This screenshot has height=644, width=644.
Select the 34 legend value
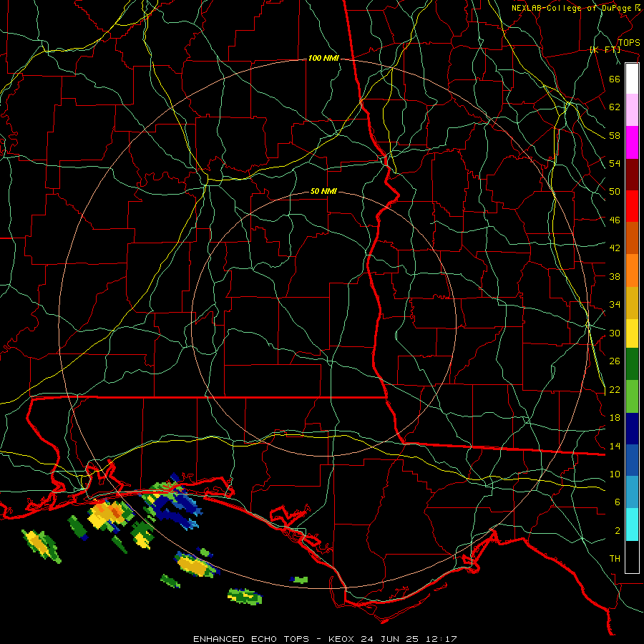(615, 305)
